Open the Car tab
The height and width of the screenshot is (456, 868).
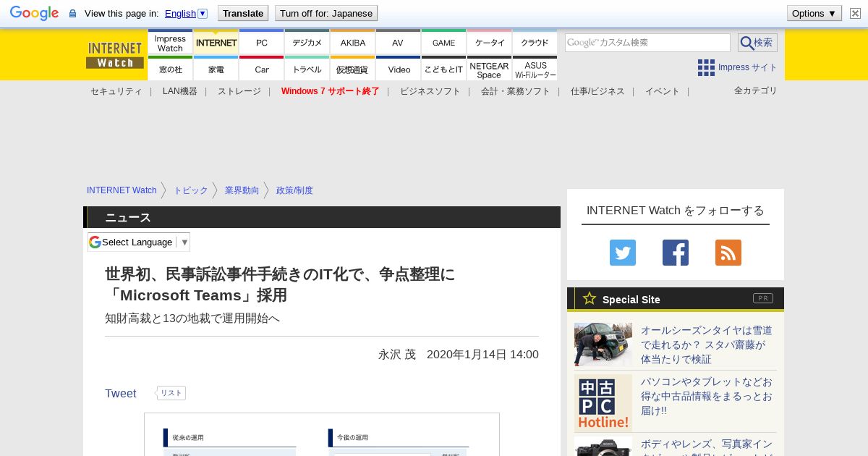pyautogui.click(x=262, y=69)
